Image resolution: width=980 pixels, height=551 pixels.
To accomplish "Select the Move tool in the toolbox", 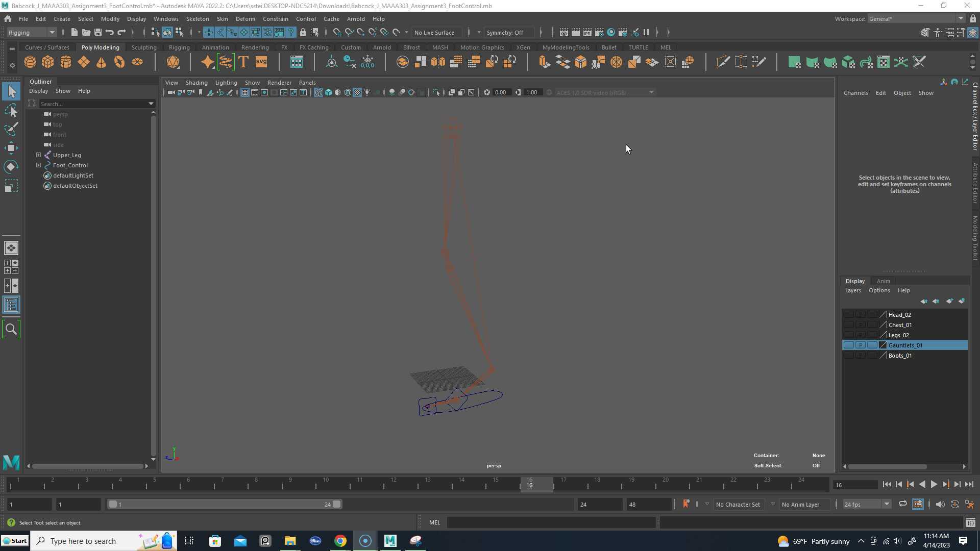I will tap(11, 147).
